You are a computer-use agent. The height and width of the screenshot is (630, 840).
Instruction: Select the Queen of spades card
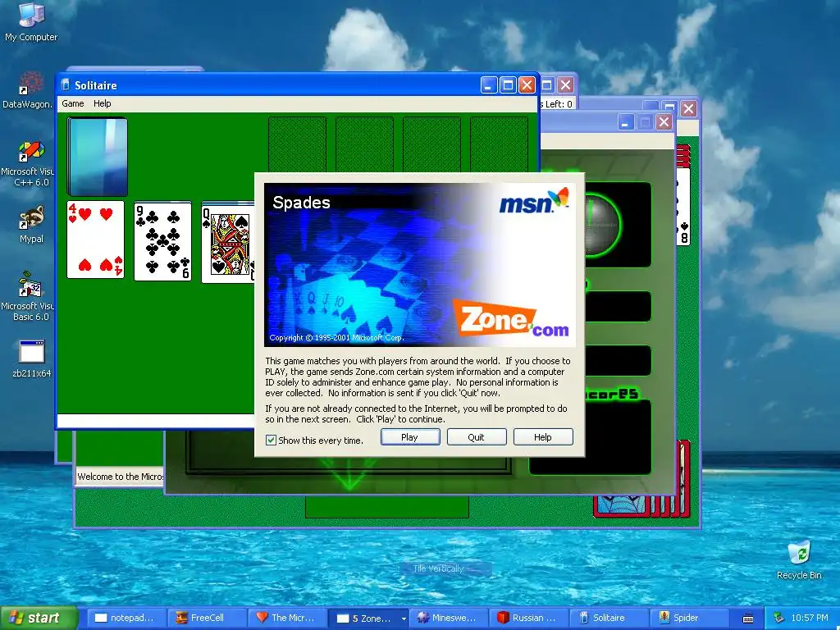(x=228, y=243)
